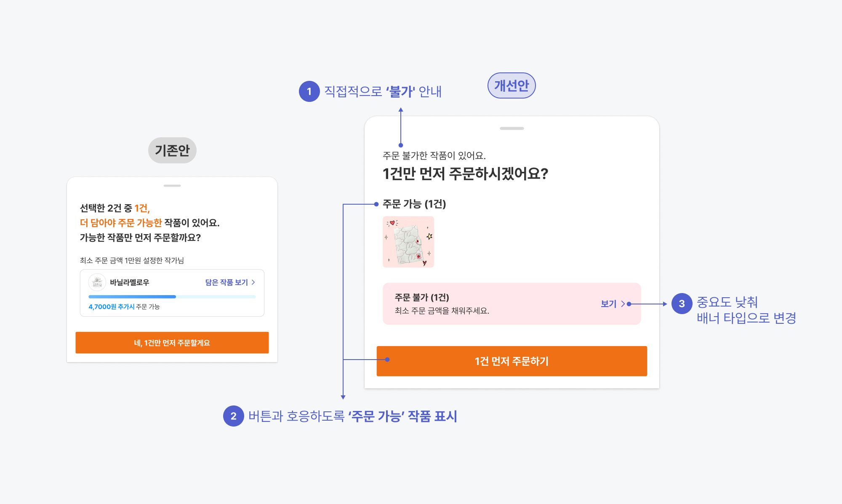Select the 기존안 label pill
842x504 pixels.
(172, 150)
